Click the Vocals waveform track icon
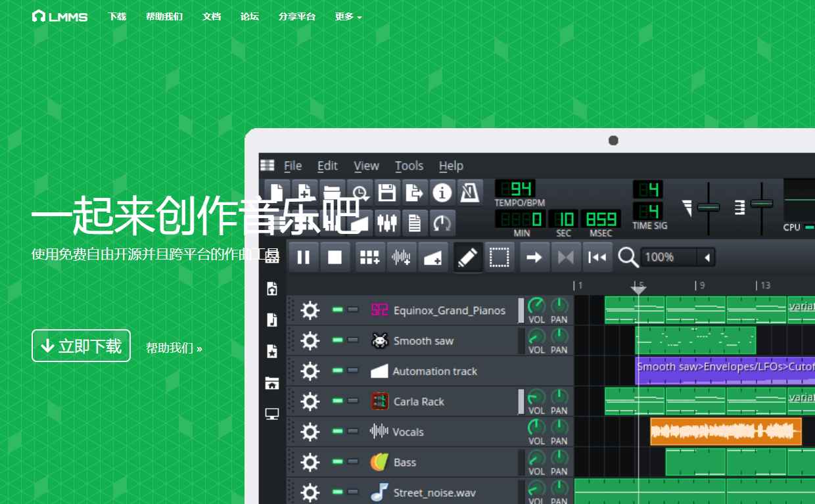The width and height of the screenshot is (815, 504). [x=379, y=432]
